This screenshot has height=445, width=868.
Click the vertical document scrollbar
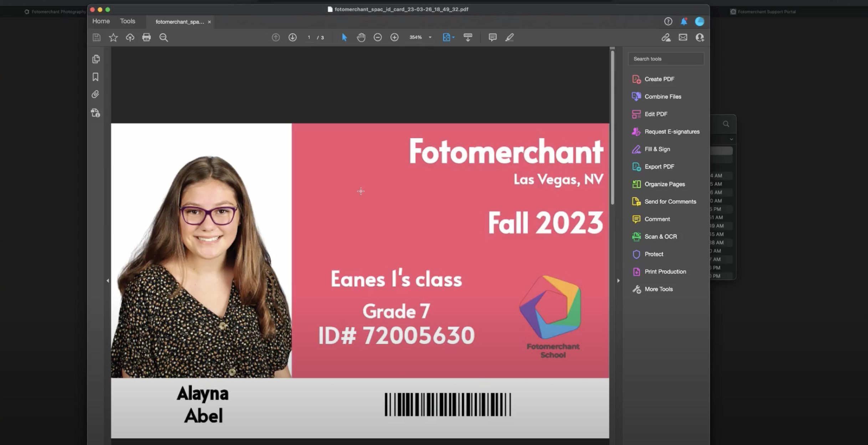click(612, 127)
